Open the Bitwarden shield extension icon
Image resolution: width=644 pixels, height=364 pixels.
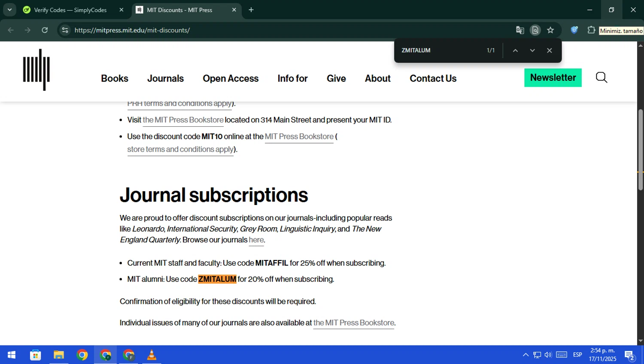574,30
